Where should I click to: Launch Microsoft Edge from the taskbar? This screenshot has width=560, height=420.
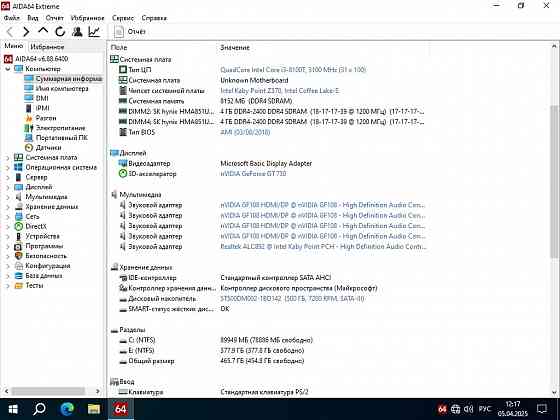[x=67, y=409]
